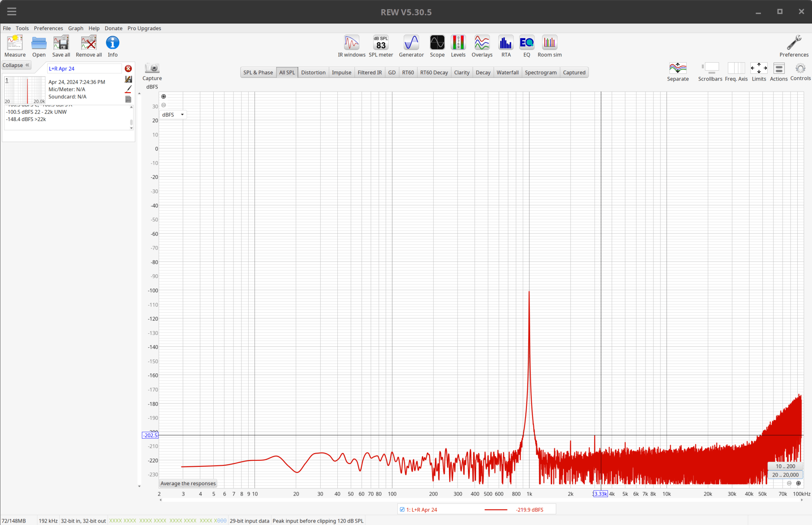Open graph Controls with gear icon
This screenshot has width=812, height=525.
(801, 72)
